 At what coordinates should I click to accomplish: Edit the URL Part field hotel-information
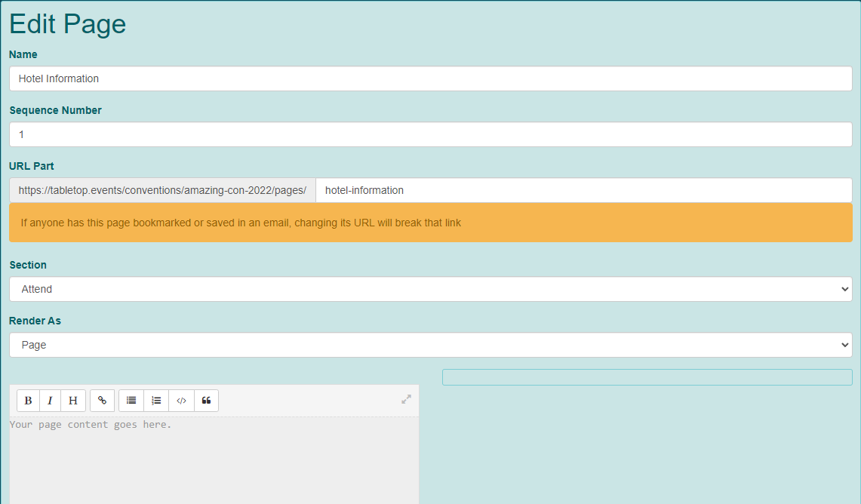(x=584, y=190)
